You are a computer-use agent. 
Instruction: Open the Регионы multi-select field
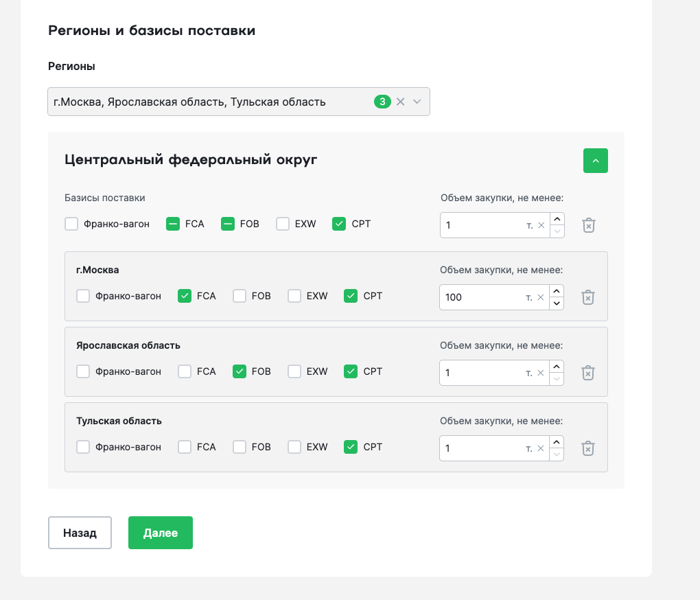point(239,102)
